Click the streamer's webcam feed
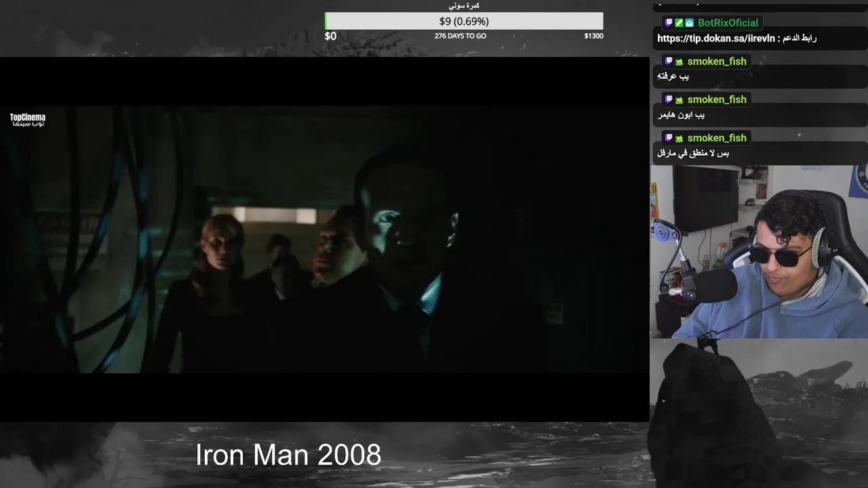 [759, 251]
